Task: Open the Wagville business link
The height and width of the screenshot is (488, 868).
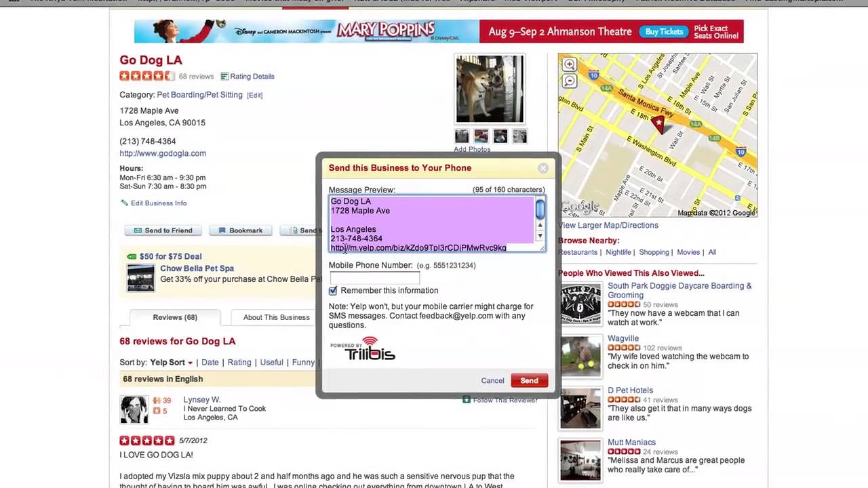Action: [x=623, y=338]
